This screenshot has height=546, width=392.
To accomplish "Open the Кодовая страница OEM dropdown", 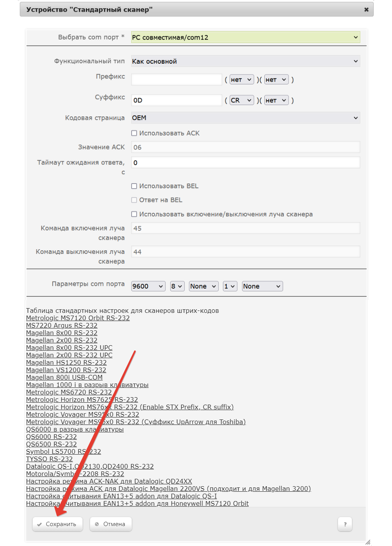I will tap(246, 118).
